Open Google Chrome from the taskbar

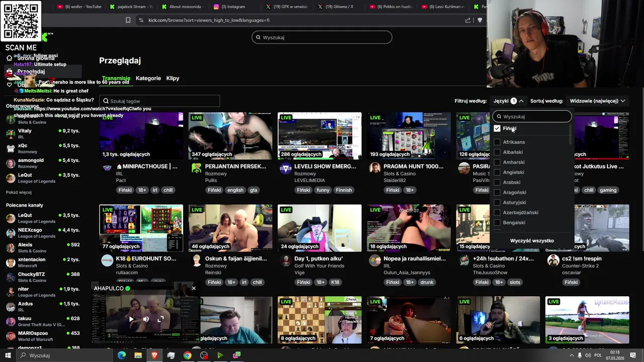click(x=187, y=355)
